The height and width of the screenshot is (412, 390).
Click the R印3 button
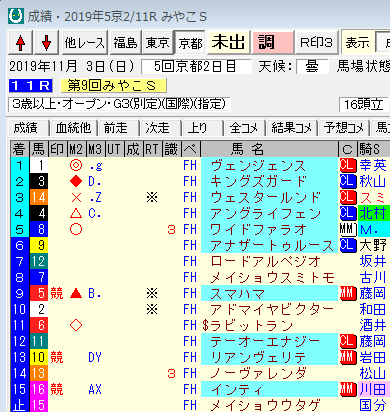316,42
